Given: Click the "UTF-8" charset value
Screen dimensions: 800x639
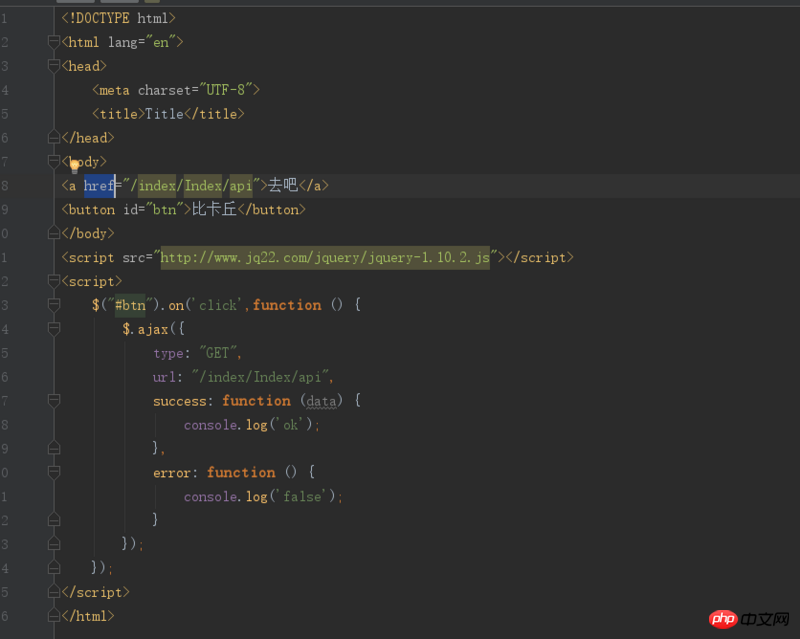Looking at the screenshot, I should (x=225, y=90).
